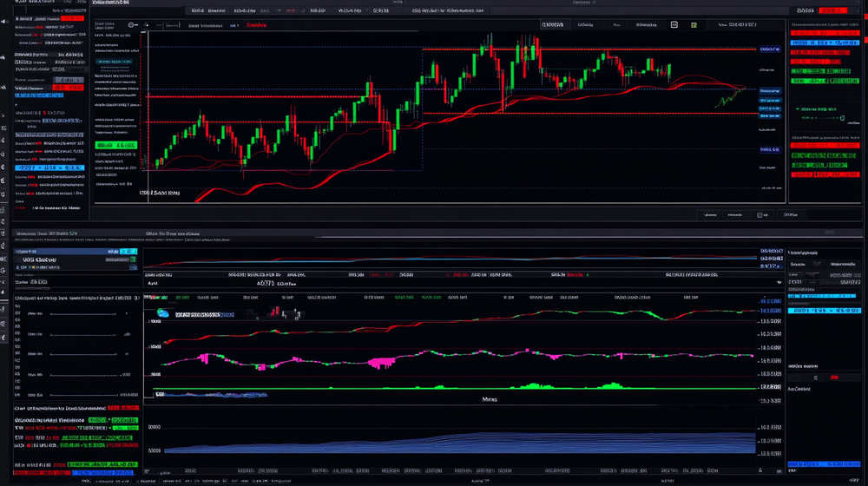This screenshot has width=868, height=486.
Task: Click the small red indicator icon in the lower right panel
Action: (x=834, y=378)
